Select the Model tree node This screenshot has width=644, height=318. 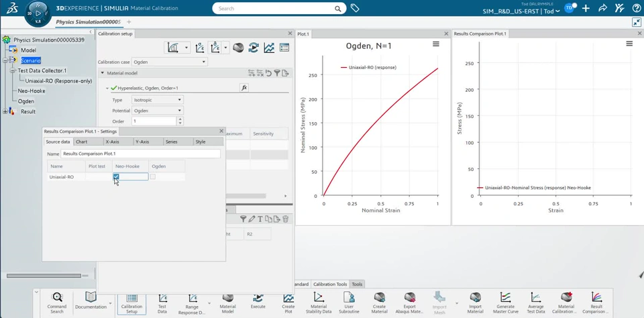[x=28, y=50]
